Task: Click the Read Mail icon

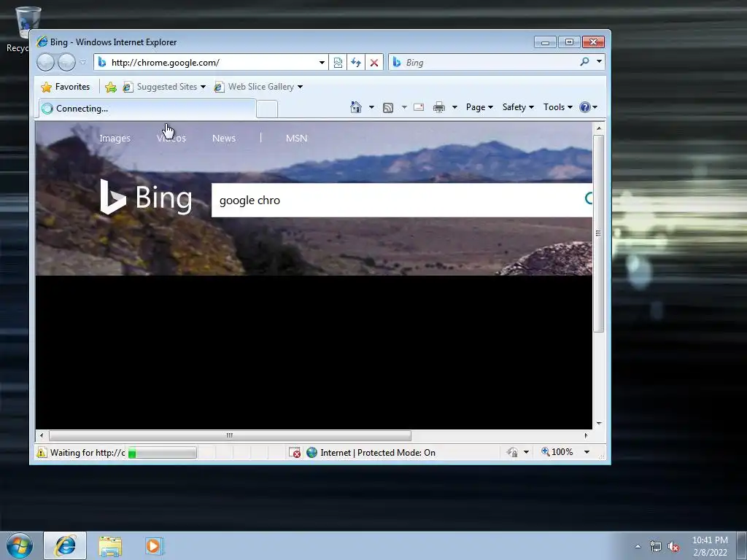Action: [419, 107]
